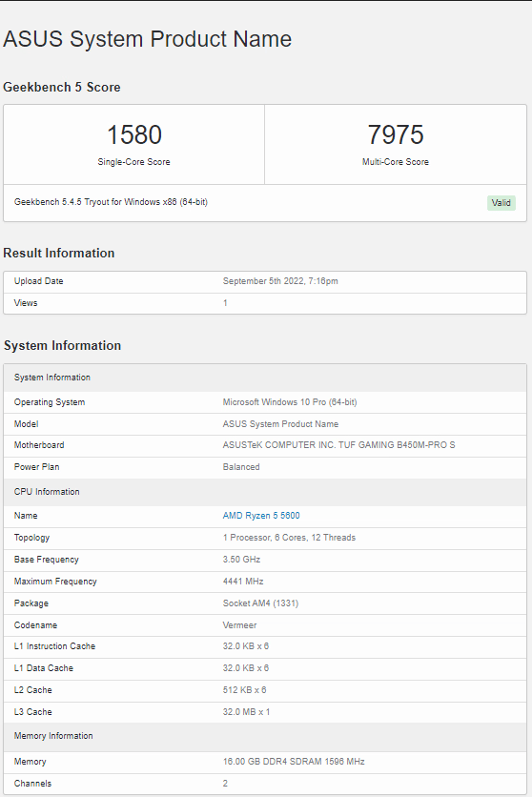The image size is (532, 797).
Task: Select the 4441 MHz maximum frequency value
Action: (243, 582)
